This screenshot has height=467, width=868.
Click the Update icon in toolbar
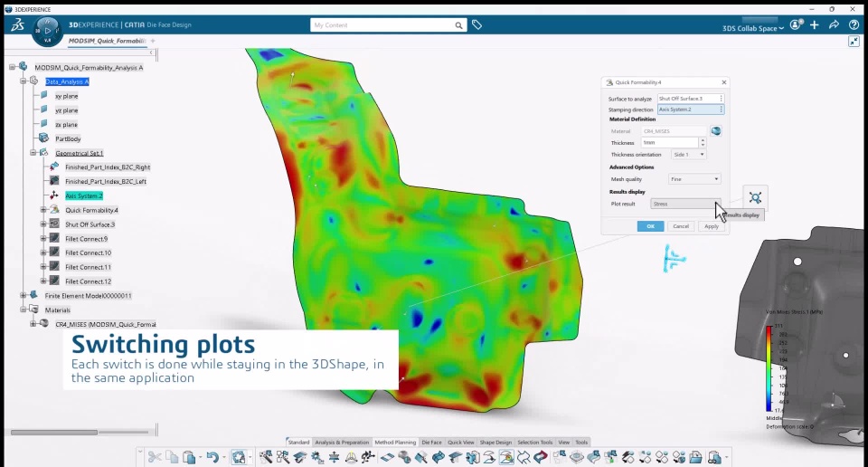[x=239, y=457]
